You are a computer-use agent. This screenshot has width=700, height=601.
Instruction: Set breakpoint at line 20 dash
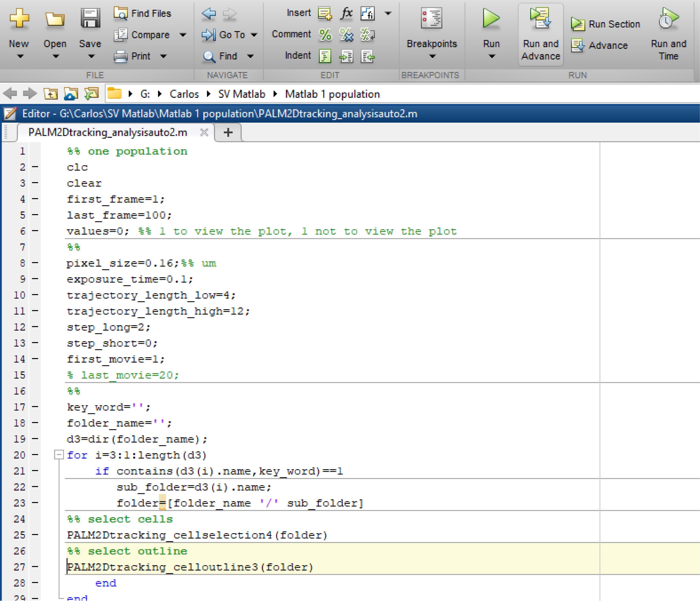pos(35,455)
